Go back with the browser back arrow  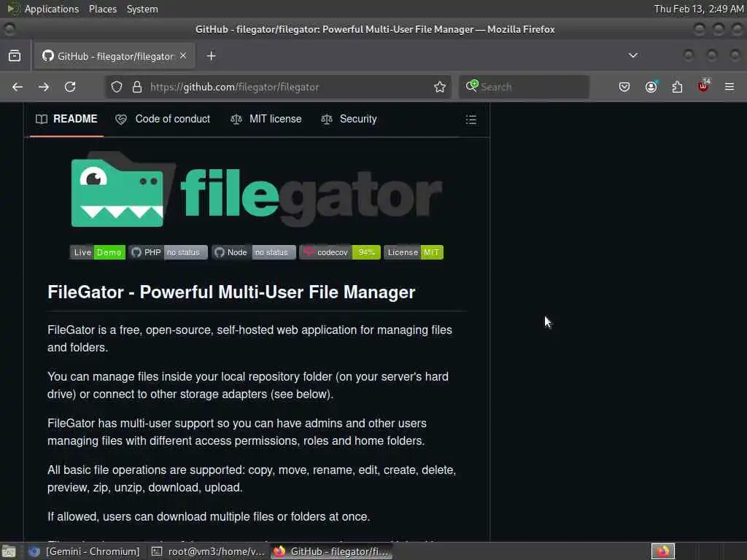point(18,87)
